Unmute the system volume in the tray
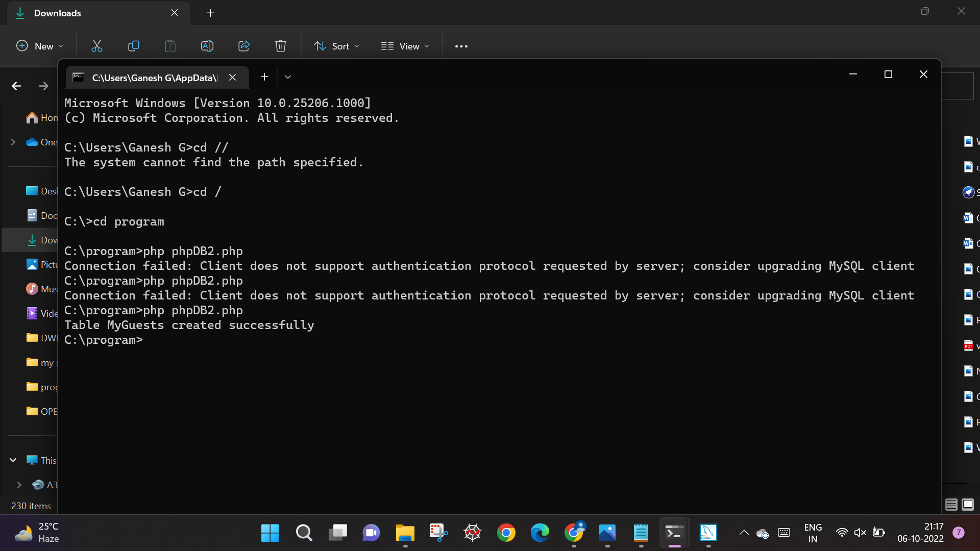Viewport: 980px width, 551px height. click(861, 533)
